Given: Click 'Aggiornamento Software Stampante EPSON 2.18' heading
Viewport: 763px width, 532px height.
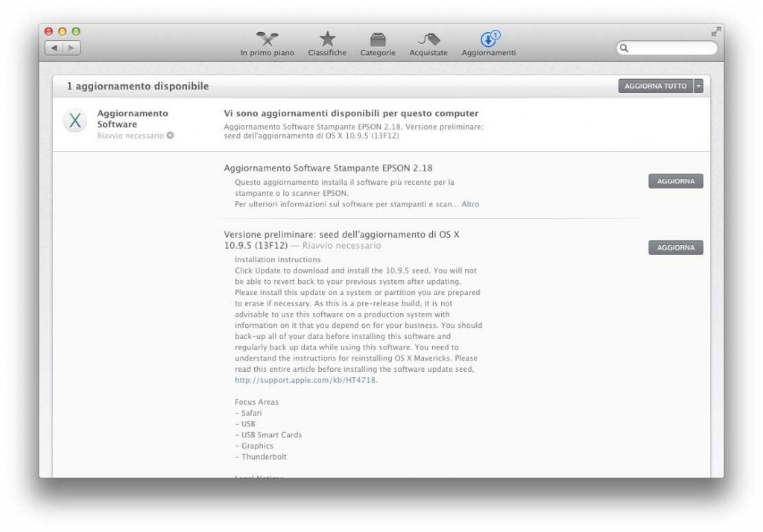Looking at the screenshot, I should click(328, 168).
